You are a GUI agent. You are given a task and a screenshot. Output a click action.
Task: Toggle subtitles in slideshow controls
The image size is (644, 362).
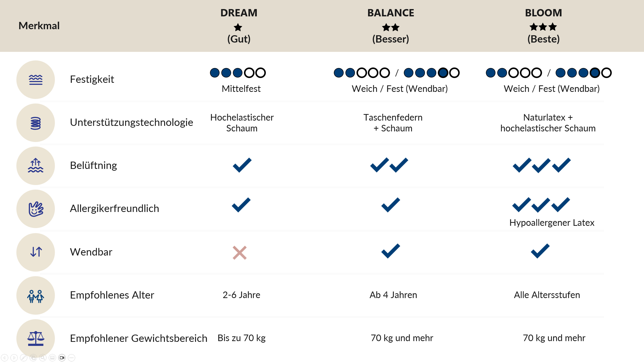tap(52, 357)
